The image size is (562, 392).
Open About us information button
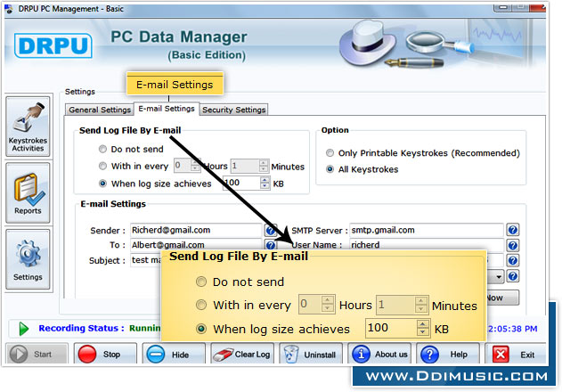point(379,355)
